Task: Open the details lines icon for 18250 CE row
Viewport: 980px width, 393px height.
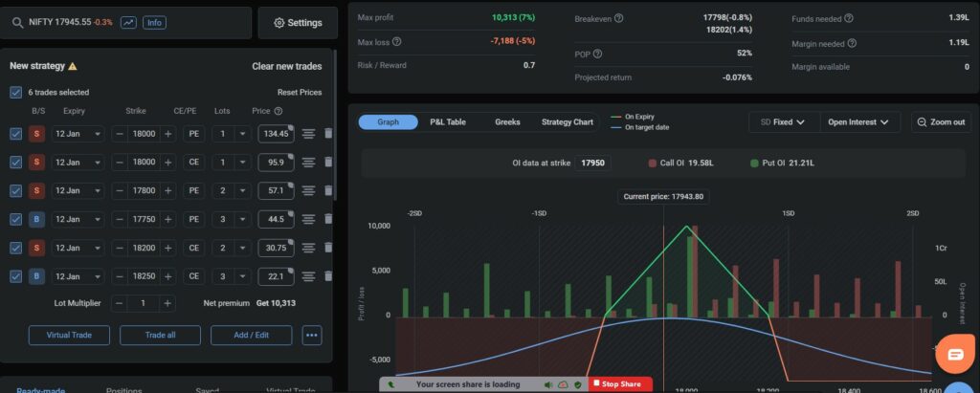Action: point(308,276)
